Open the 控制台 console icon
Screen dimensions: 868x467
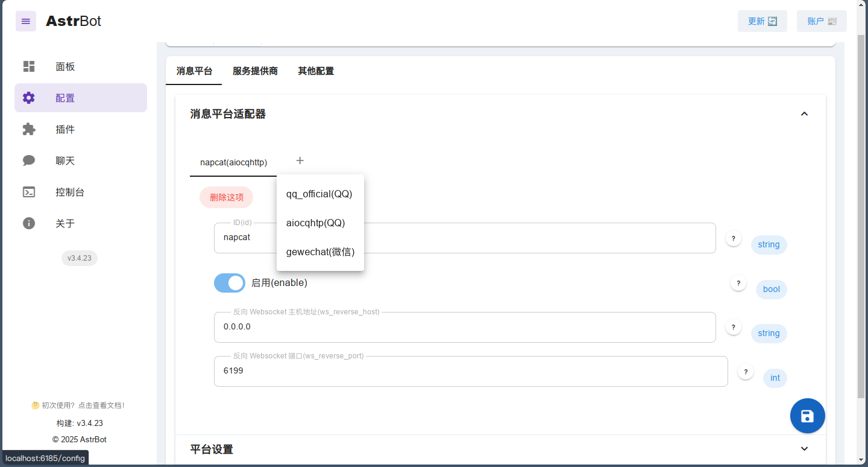tap(29, 192)
